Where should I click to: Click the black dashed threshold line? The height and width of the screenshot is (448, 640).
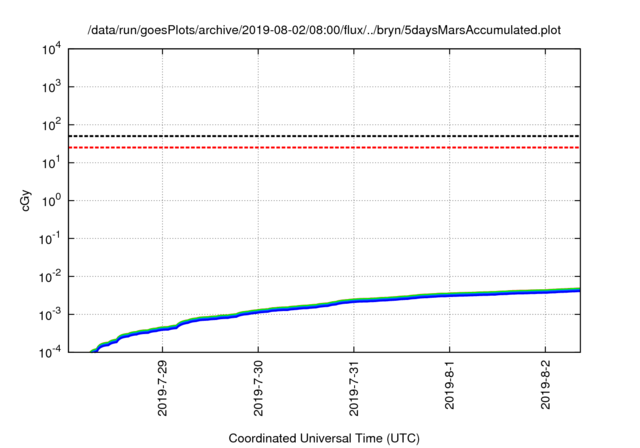click(x=324, y=136)
